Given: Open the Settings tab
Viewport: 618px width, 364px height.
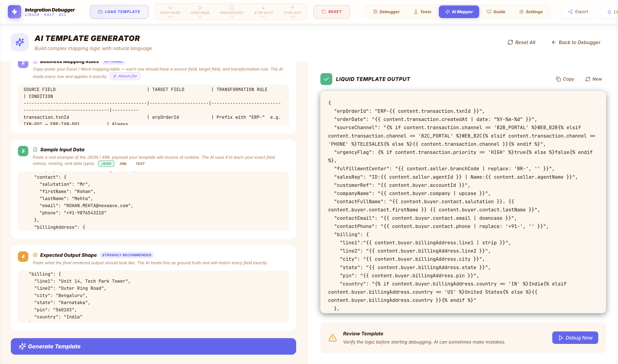Looking at the screenshot, I should (531, 12).
